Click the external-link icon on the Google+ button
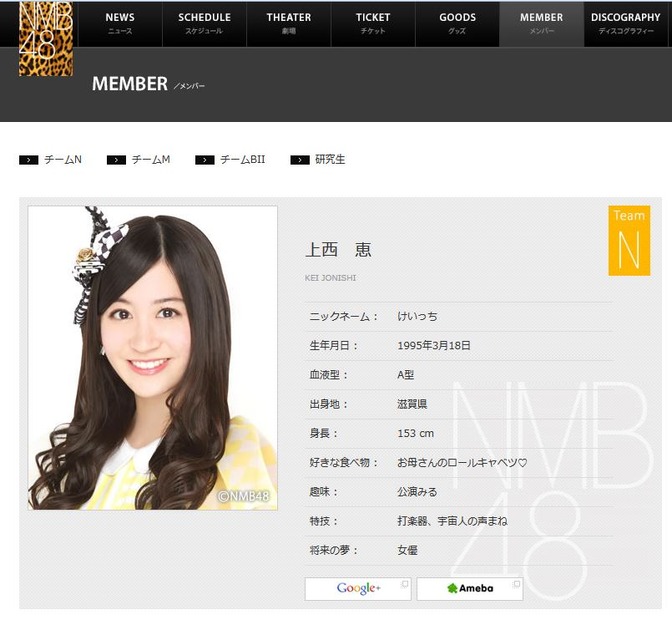The image size is (672, 620). tap(404, 584)
